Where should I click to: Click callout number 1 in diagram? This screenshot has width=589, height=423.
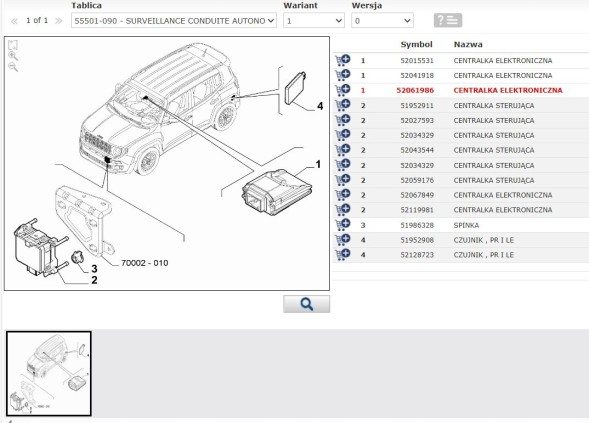(318, 165)
